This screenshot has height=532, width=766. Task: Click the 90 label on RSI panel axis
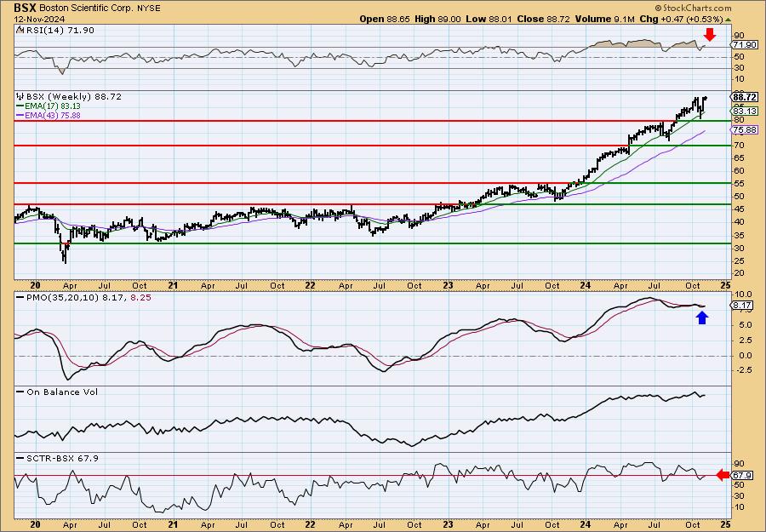point(740,36)
